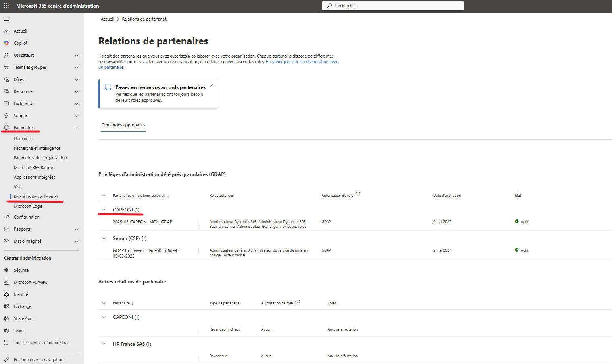Open En savoir plus sur la collaboration link

302,62
